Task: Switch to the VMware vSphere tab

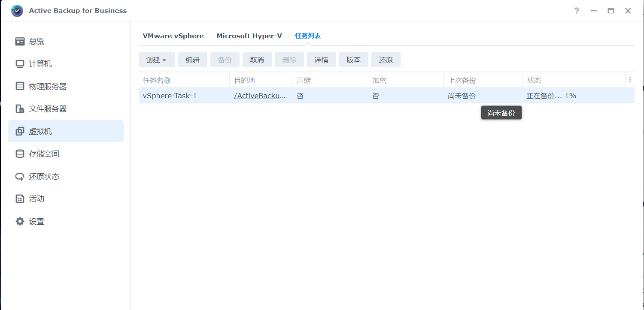Action: [173, 36]
